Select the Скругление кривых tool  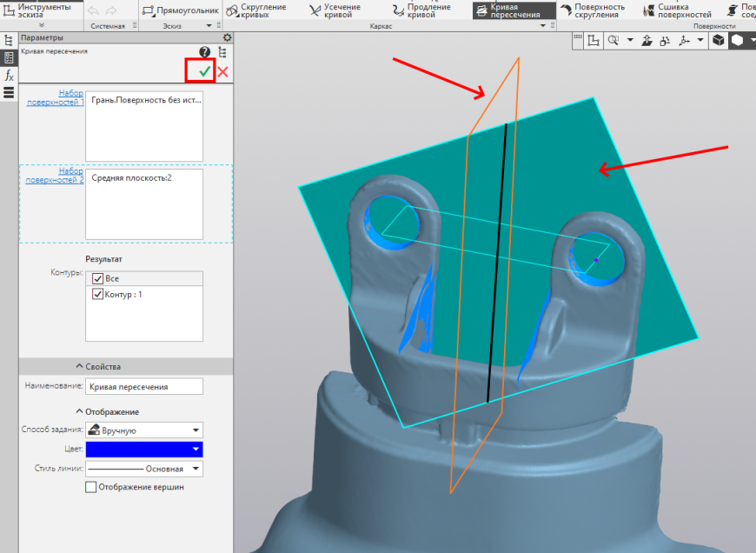coord(256,10)
